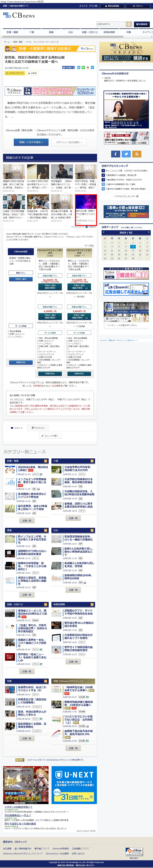The image size is (153, 868).
Task: Switch to the コメント tab
Action: coord(16,428)
